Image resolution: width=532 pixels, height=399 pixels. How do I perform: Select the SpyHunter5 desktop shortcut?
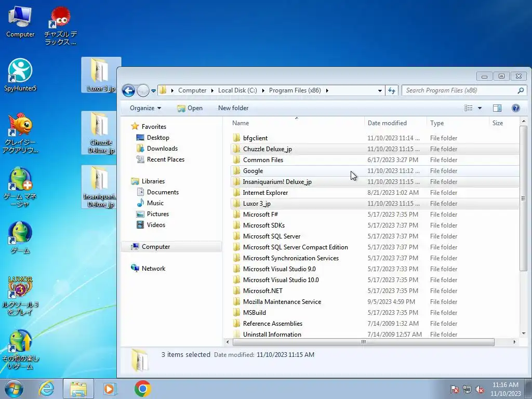click(20, 75)
